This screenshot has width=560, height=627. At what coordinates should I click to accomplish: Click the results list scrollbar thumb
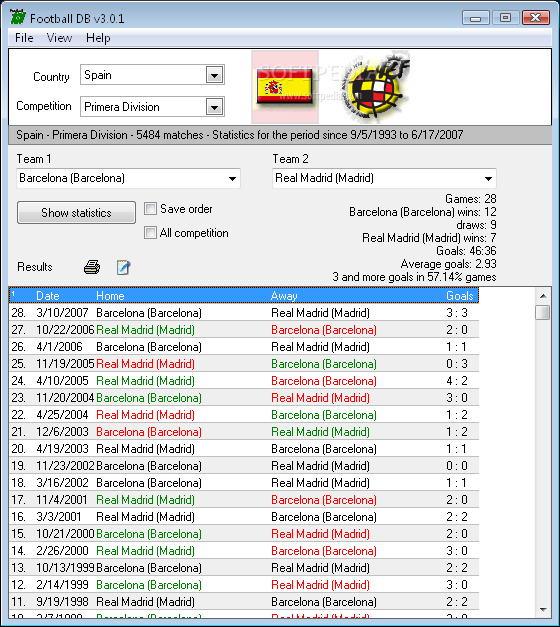543,312
